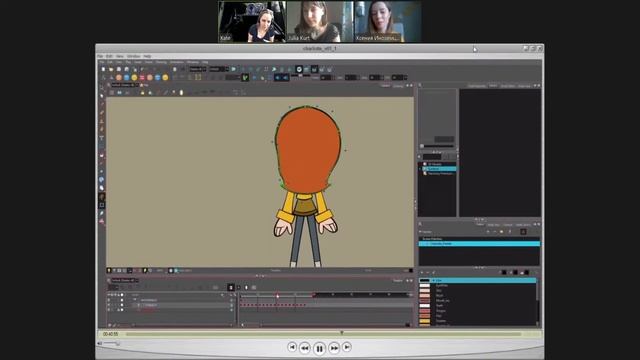This screenshot has height=360, width=640.
Task: Click Kate's video thumbnail
Action: [252, 22]
